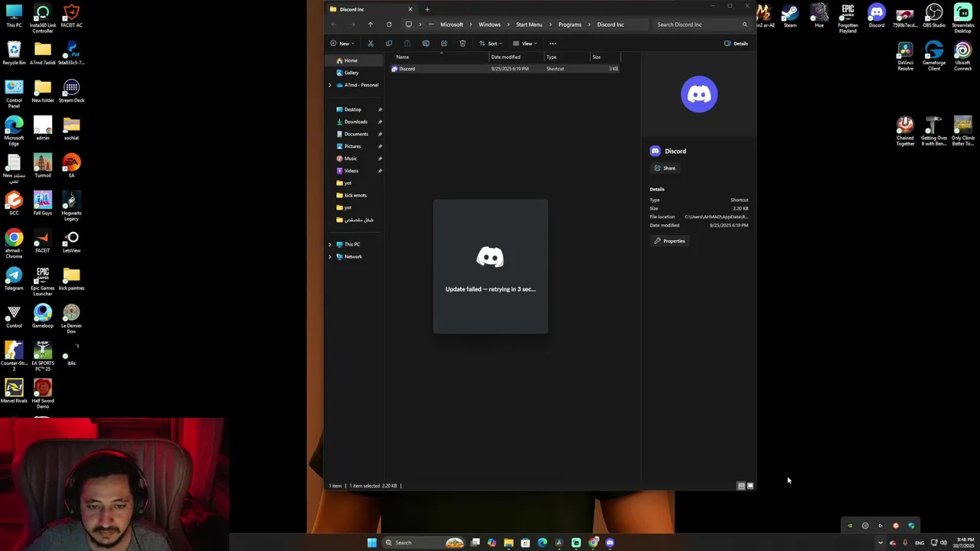The width and height of the screenshot is (980, 551).
Task: Open the View dropdown menu
Action: (524, 44)
